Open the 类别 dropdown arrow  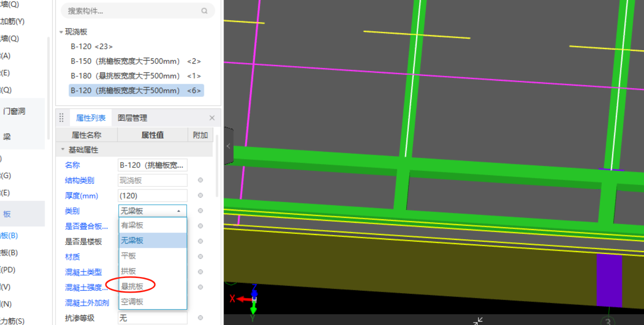pyautogui.click(x=179, y=211)
